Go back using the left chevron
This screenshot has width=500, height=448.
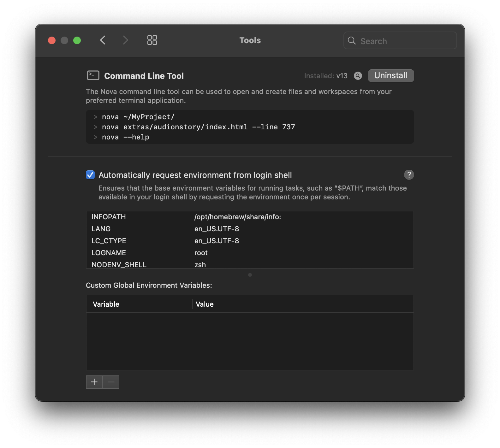pyautogui.click(x=103, y=40)
